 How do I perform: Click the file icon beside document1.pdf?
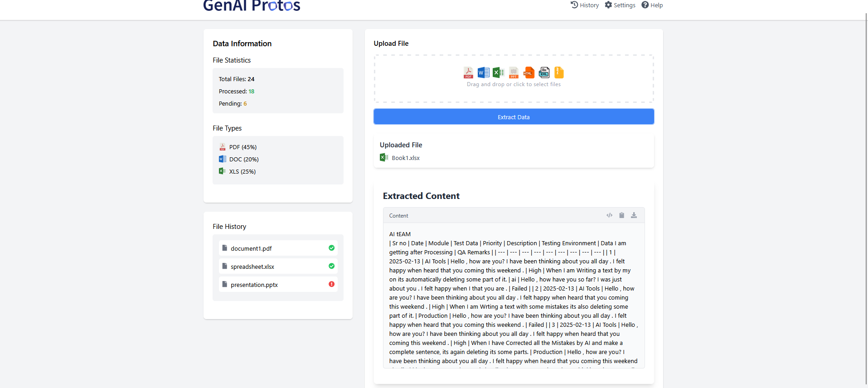[224, 247]
